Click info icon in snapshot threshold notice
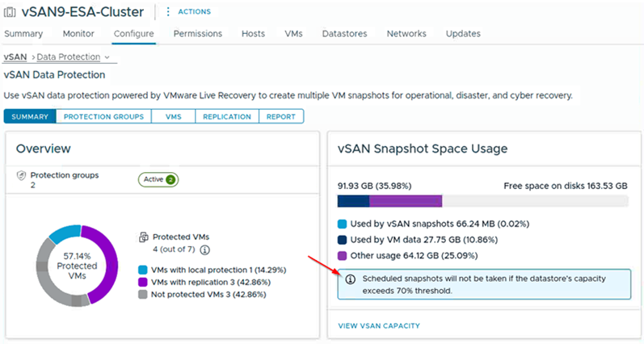The image size is (644, 344). click(x=350, y=279)
